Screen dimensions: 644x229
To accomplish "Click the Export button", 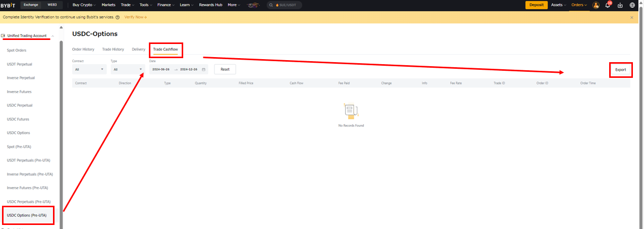I will click(620, 70).
